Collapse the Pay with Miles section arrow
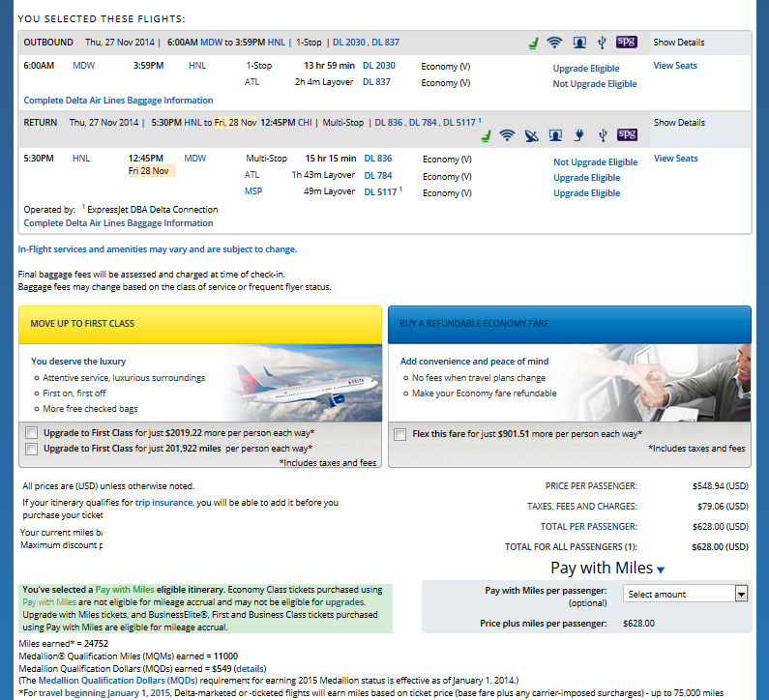 (661, 570)
